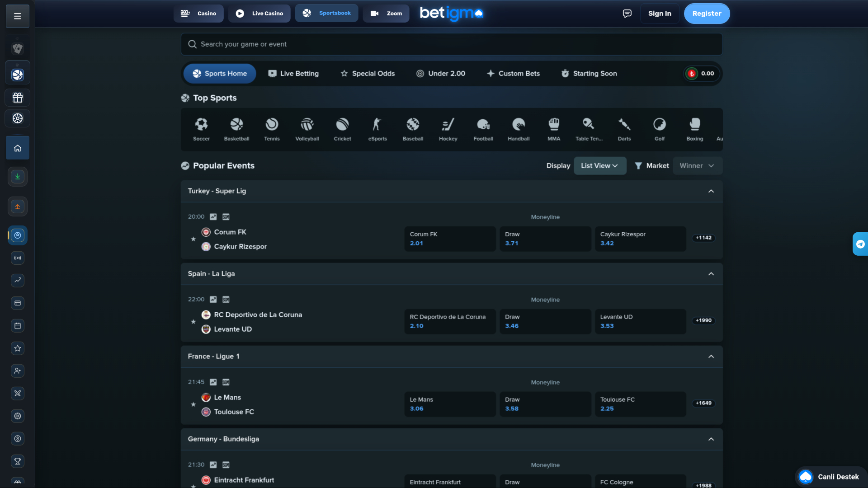Open the chat messages icon in header
Viewport: 868px width, 488px height.
tap(627, 14)
